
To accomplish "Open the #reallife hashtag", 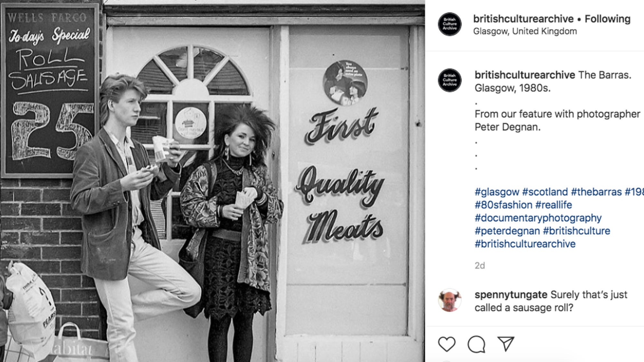I will (554, 205).
